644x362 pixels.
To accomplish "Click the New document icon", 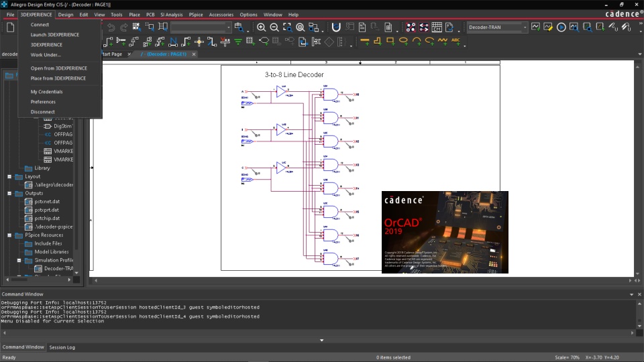I will [x=10, y=27].
